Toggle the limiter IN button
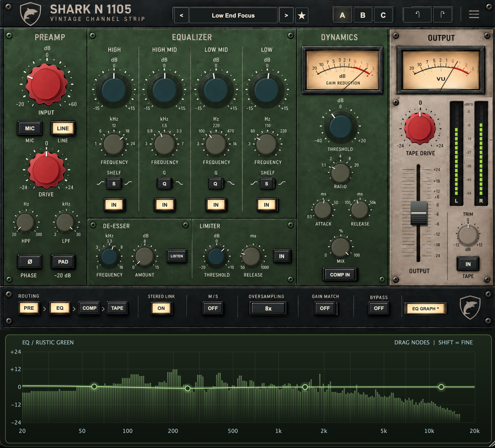The height and width of the screenshot is (448, 495). point(282,256)
